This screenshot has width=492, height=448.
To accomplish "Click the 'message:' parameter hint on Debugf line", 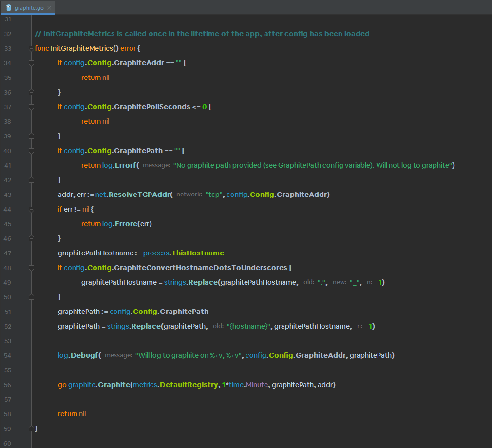I will coord(118,356).
